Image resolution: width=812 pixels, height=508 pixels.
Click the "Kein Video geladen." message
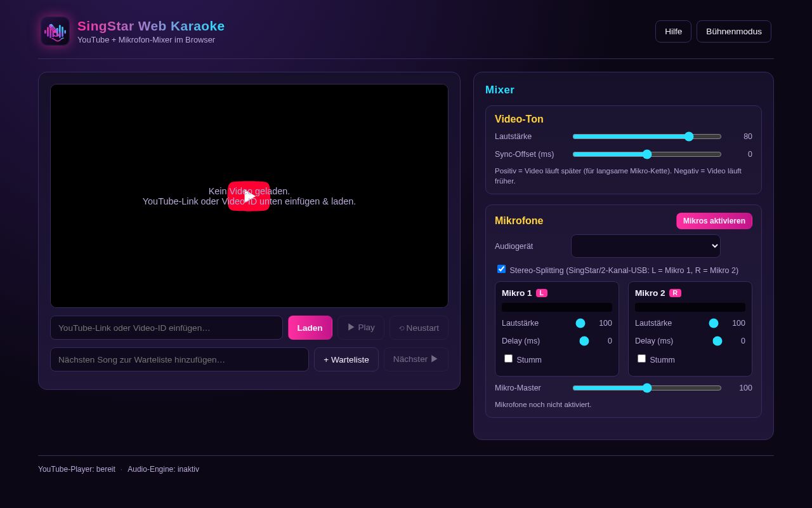coord(249,191)
